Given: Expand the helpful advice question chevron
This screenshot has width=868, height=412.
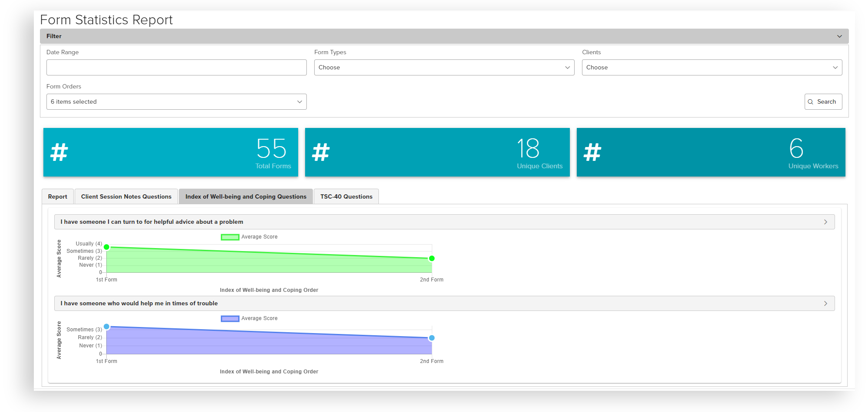Looking at the screenshot, I should [825, 222].
